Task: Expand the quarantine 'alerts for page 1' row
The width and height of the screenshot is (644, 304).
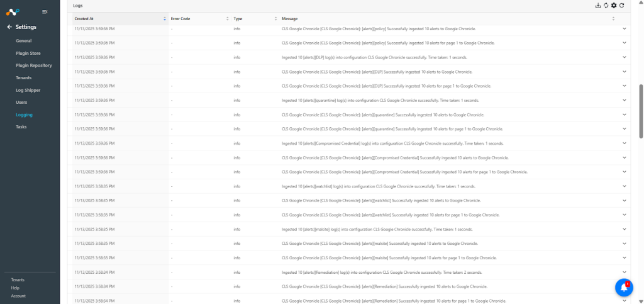Action: 625,128
